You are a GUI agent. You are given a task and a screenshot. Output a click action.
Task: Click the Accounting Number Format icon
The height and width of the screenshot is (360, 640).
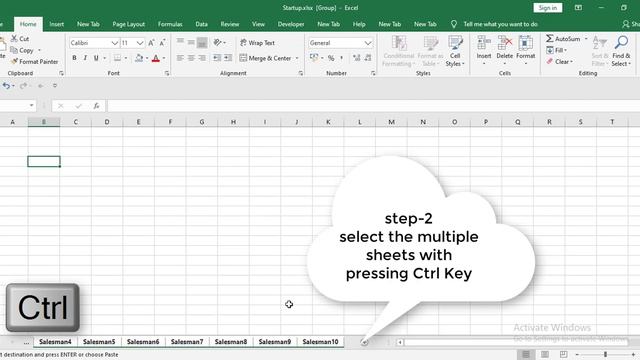314,58
